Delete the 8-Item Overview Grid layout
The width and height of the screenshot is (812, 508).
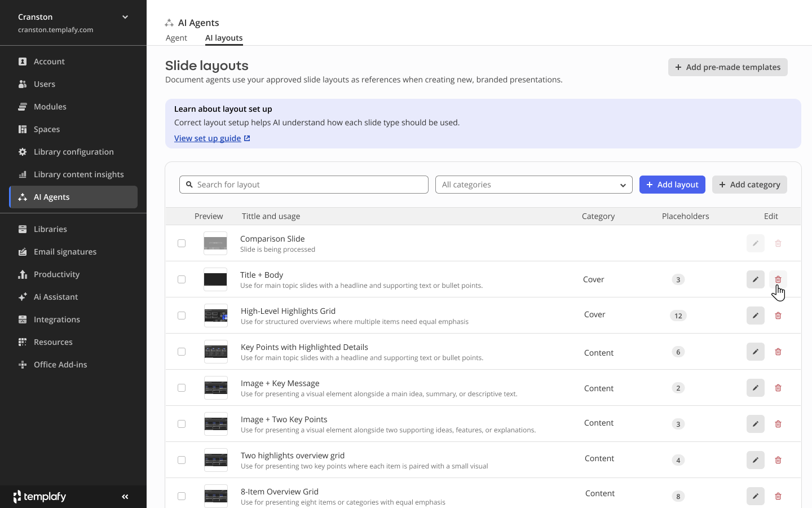pyautogui.click(x=778, y=496)
